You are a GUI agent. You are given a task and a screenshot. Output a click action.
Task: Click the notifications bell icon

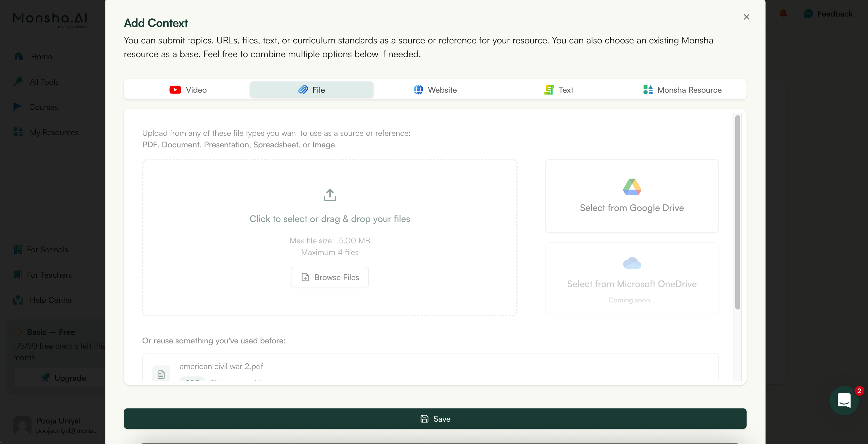783,13
